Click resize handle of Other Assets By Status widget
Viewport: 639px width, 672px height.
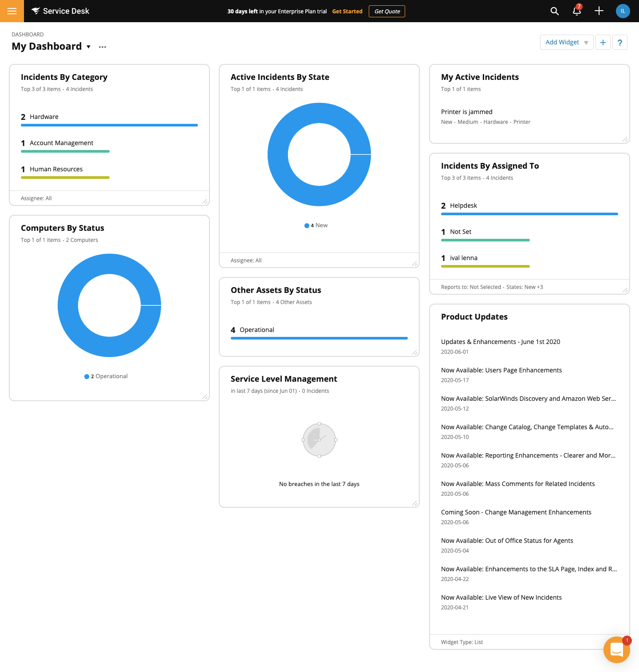coord(414,352)
